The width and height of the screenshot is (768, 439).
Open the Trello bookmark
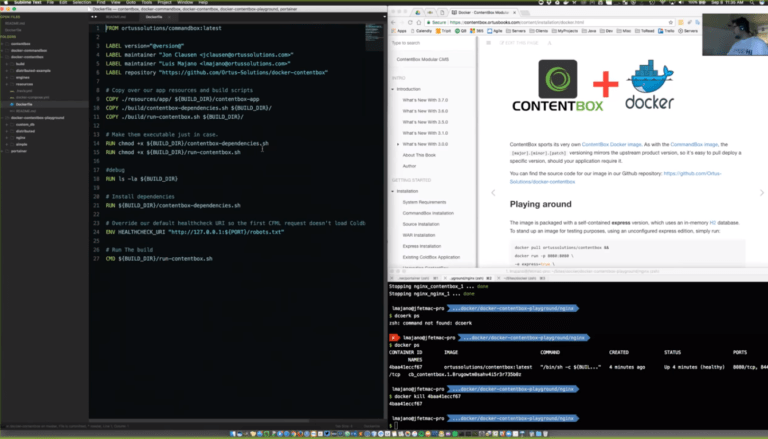666,31
